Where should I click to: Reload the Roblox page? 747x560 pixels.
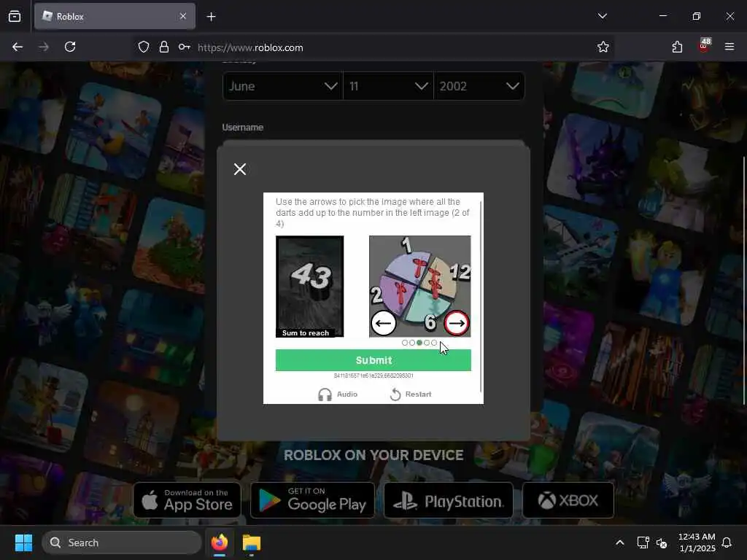(x=70, y=47)
